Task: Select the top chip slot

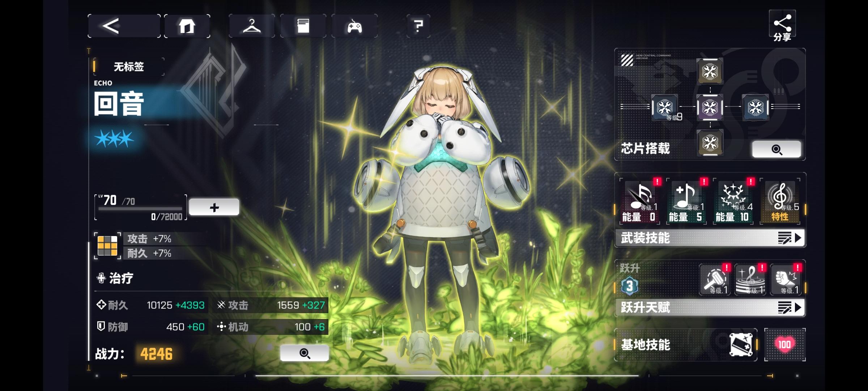Action: point(710,71)
